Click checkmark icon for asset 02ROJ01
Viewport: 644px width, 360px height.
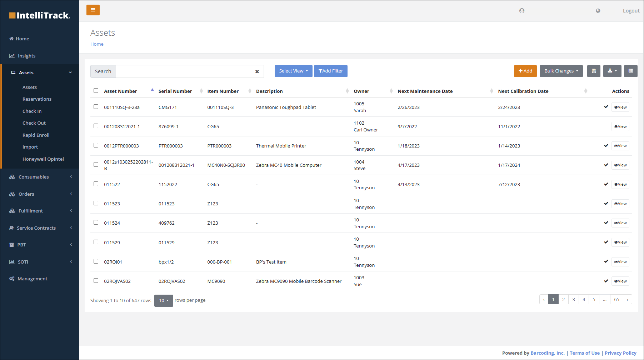coord(606,261)
